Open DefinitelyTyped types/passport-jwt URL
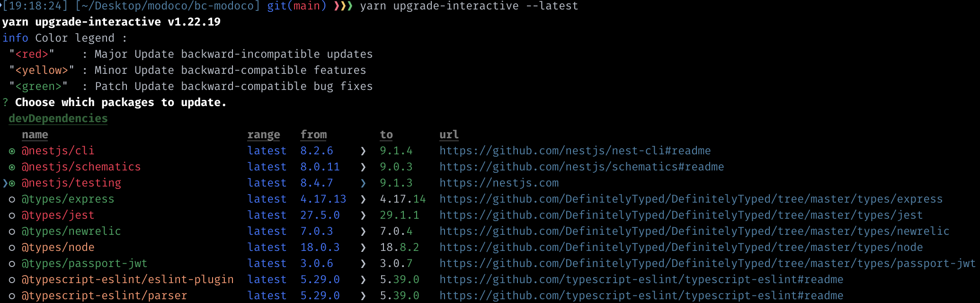The image size is (980, 303). click(x=707, y=263)
